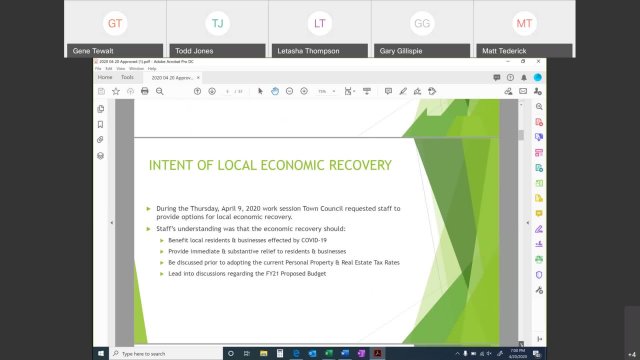Open the layers panel
This screenshot has width=640, height=360.
pyautogui.click(x=100, y=156)
